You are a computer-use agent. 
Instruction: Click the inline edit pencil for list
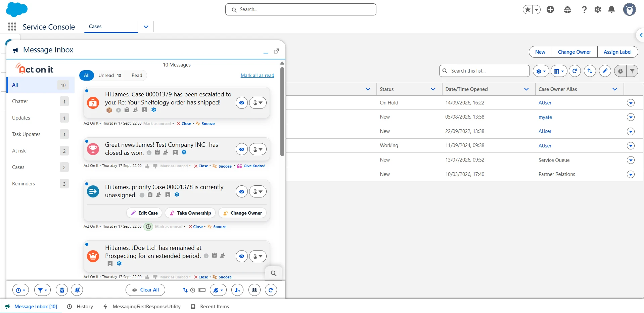(605, 71)
